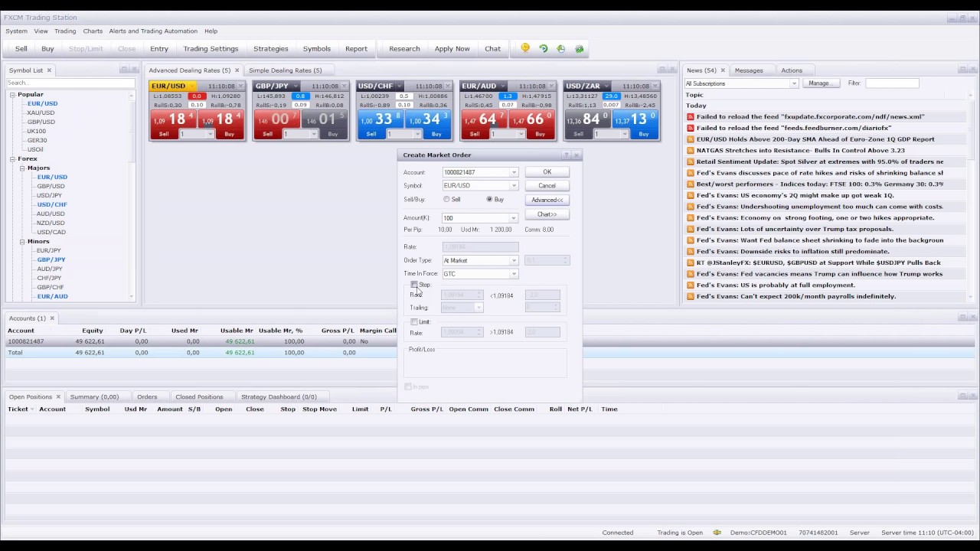Click news icon beside Retail Sentiment Update
Screen dimensions: 980x551
click(691, 161)
